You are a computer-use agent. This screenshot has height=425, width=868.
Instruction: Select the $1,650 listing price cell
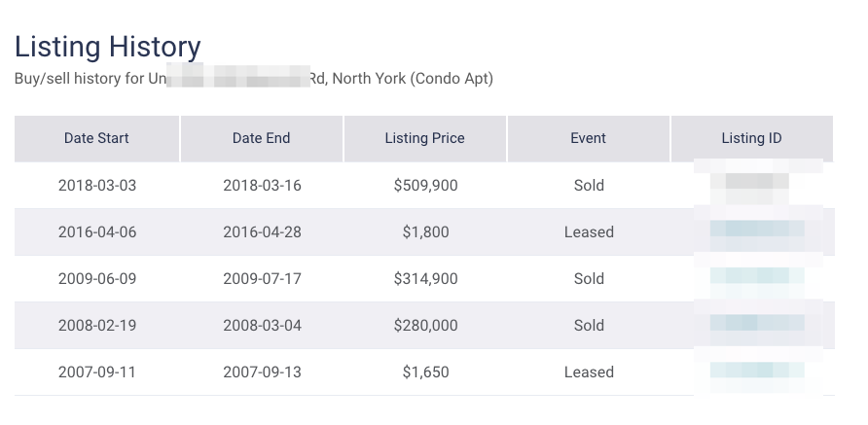point(425,372)
